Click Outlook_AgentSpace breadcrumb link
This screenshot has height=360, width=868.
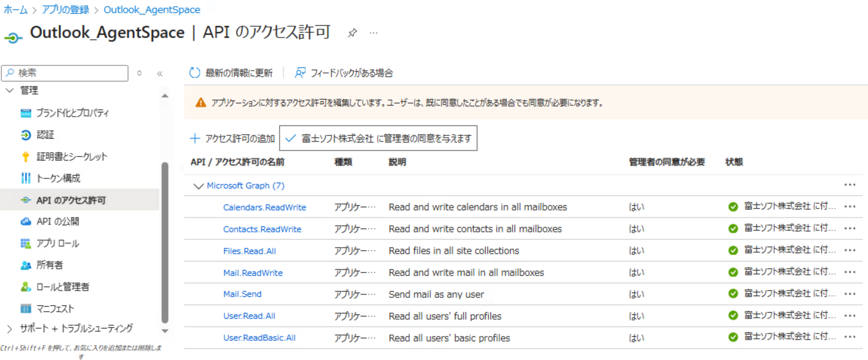point(152,10)
